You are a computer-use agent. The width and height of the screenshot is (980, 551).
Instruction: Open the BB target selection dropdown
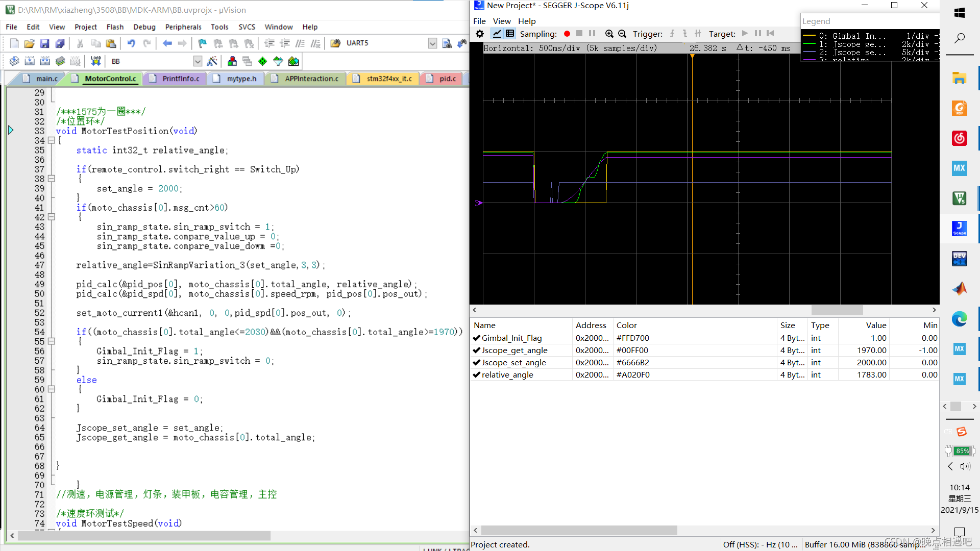198,61
